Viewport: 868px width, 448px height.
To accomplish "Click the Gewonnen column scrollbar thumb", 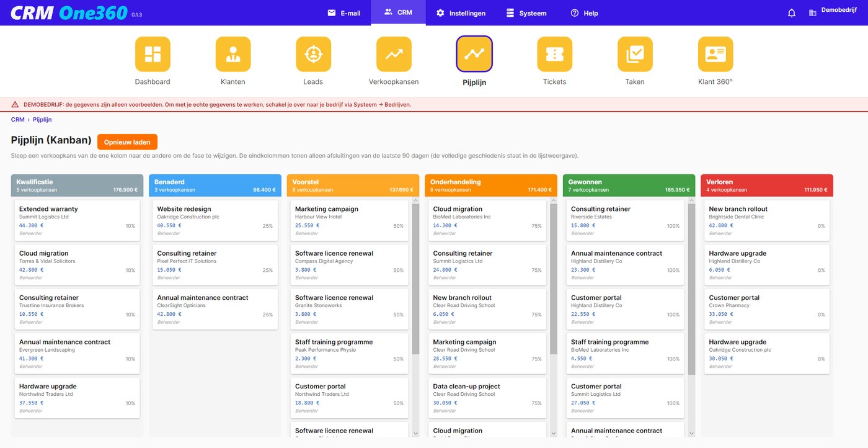I will (x=691, y=289).
